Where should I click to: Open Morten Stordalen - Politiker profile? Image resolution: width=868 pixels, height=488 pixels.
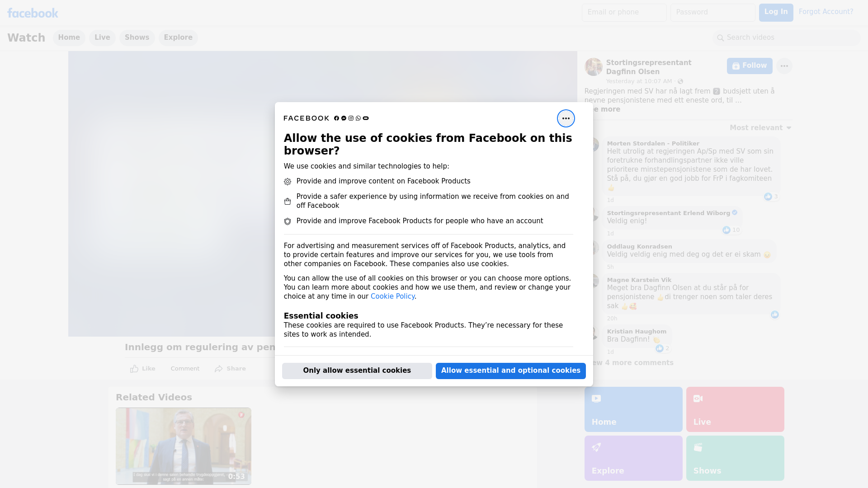[653, 144]
